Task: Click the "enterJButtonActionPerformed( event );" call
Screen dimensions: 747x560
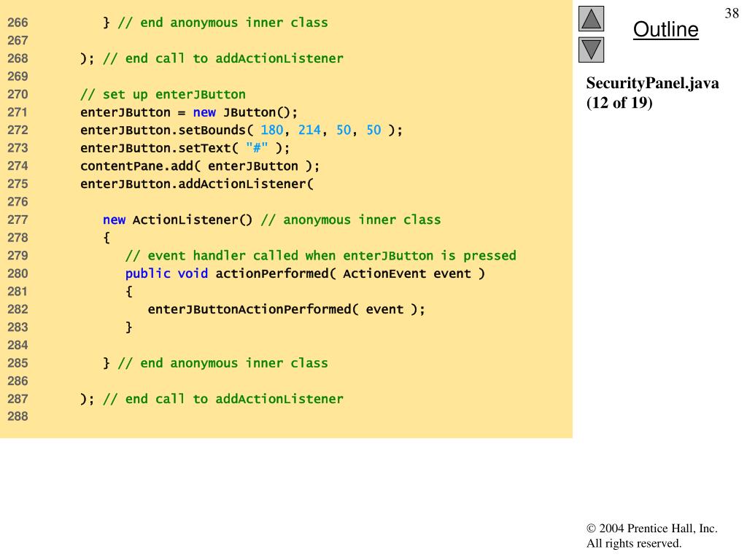Action: coord(286,309)
